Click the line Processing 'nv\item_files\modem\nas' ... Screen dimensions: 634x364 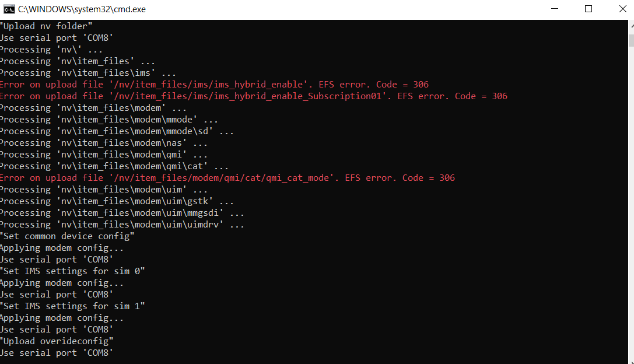coord(103,143)
